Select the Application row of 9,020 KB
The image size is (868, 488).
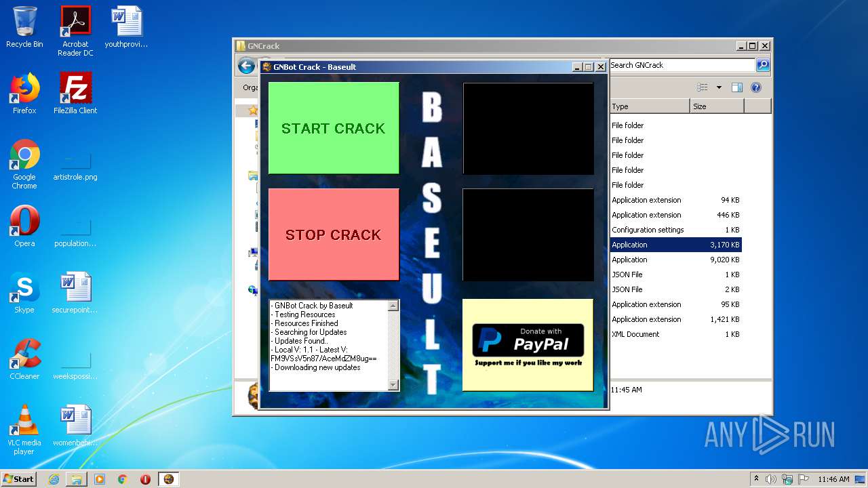(675, 260)
